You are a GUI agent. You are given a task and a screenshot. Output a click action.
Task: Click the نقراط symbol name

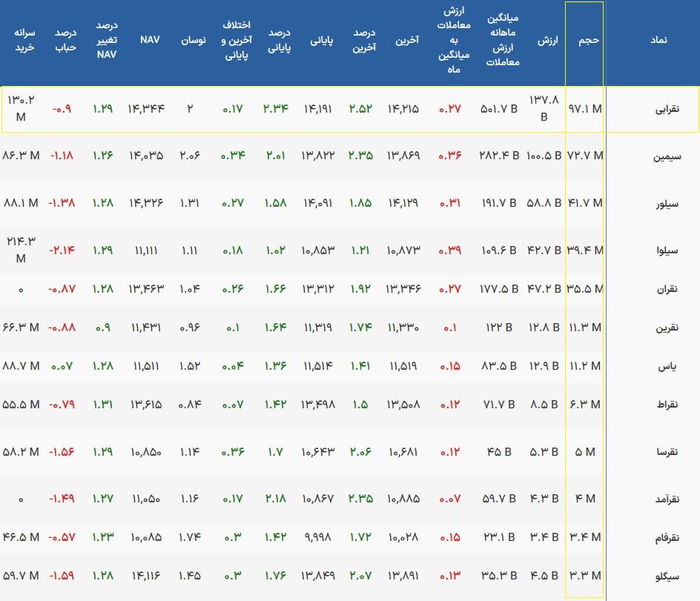[667, 405]
